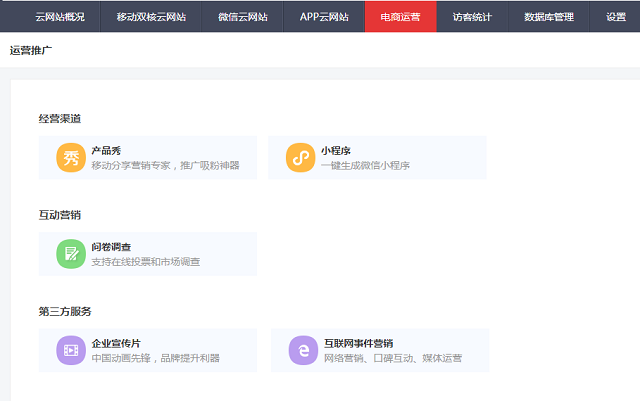Click the 运营推广 page heading
This screenshot has width=640, height=401.
pos(31,50)
